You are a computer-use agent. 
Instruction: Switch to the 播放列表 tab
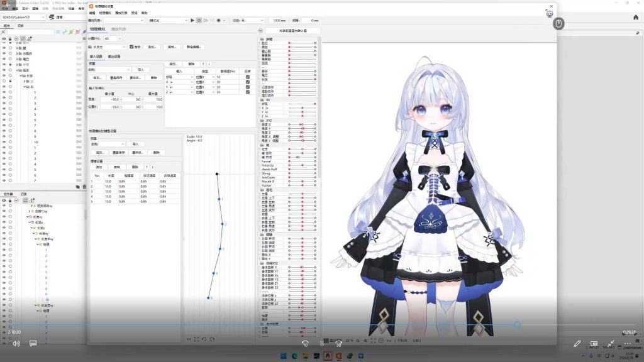click(119, 29)
